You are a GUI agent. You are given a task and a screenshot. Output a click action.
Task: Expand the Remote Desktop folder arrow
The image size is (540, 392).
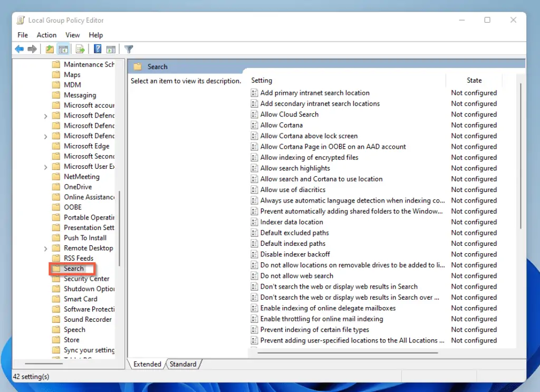pos(46,248)
